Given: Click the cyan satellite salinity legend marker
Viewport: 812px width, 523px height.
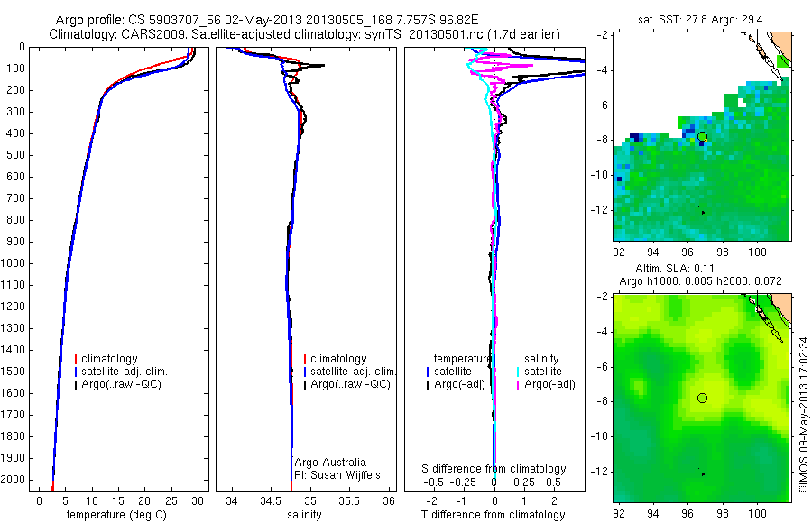Looking at the screenshot, I should (x=519, y=372).
